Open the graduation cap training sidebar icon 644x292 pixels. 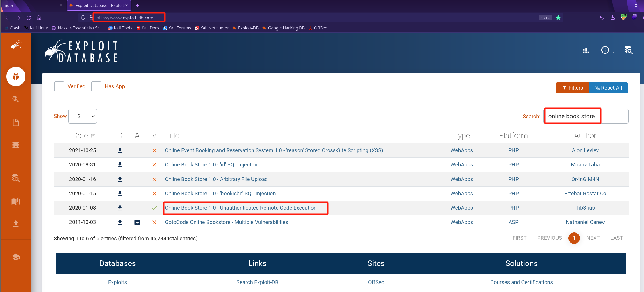tap(16, 257)
